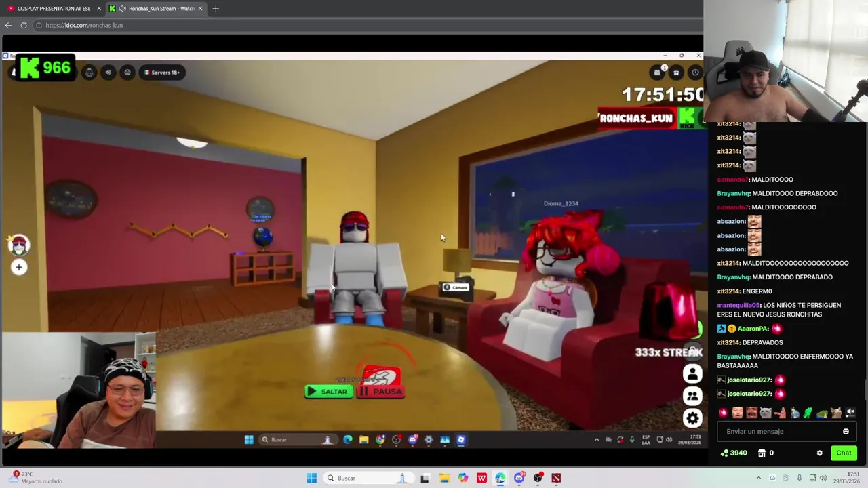
Task: Click the avatar thumbnail on the game's left edge
Action: pos(19,245)
